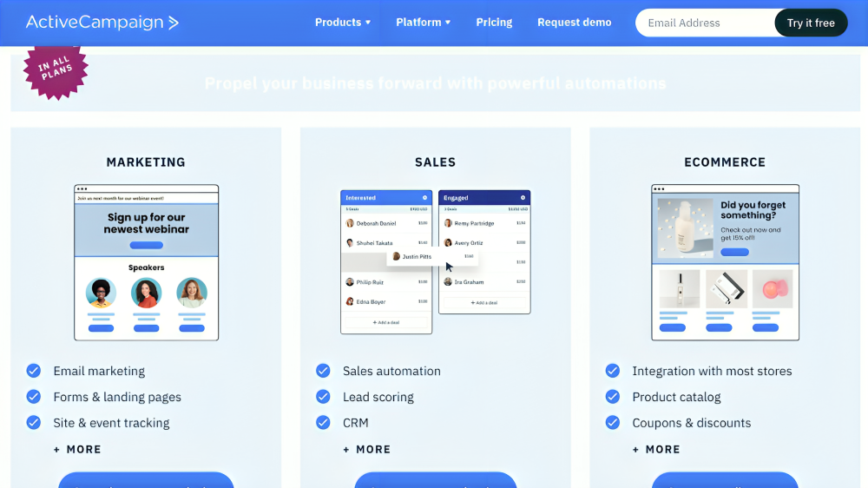Click the Sales card bottom button
The width and height of the screenshot is (868, 488).
[x=436, y=480]
